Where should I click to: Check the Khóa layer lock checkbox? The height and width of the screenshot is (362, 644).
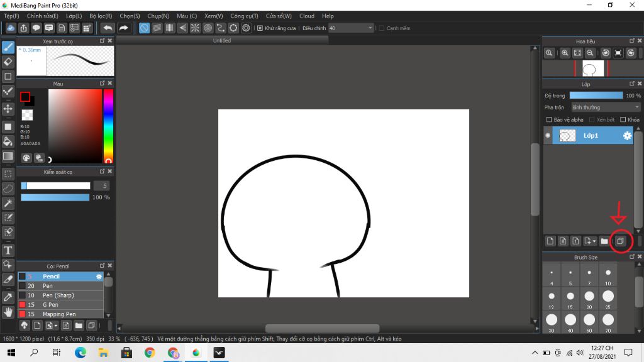click(623, 119)
